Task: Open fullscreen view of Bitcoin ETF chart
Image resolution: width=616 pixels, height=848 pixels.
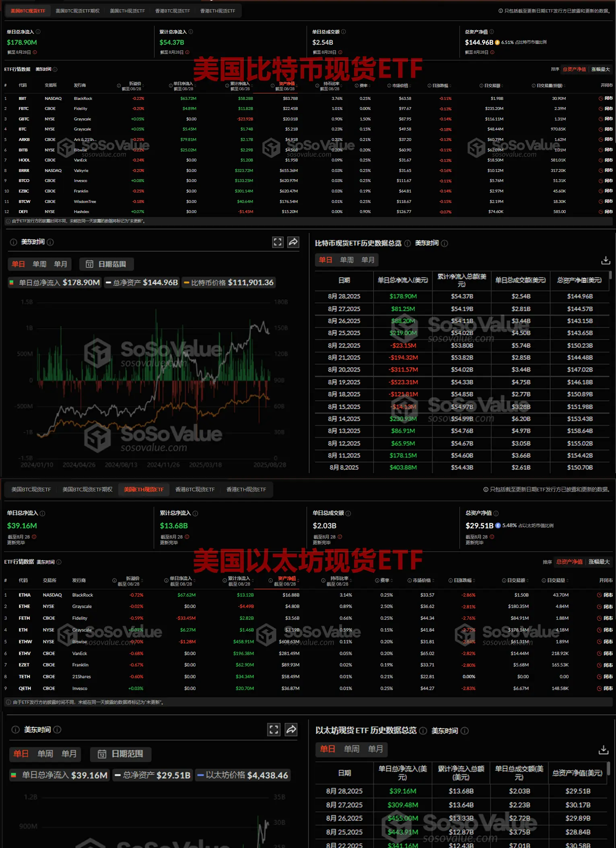Action: click(x=278, y=242)
